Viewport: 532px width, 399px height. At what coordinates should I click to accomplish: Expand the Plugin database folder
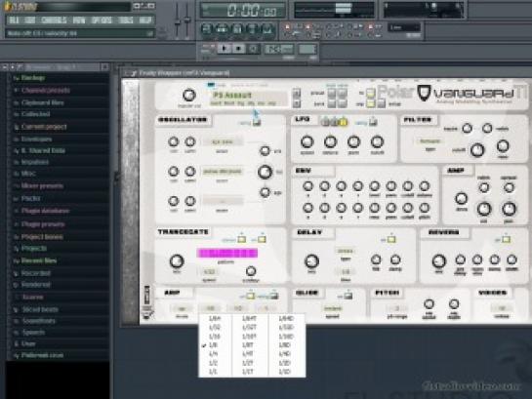click(x=45, y=211)
